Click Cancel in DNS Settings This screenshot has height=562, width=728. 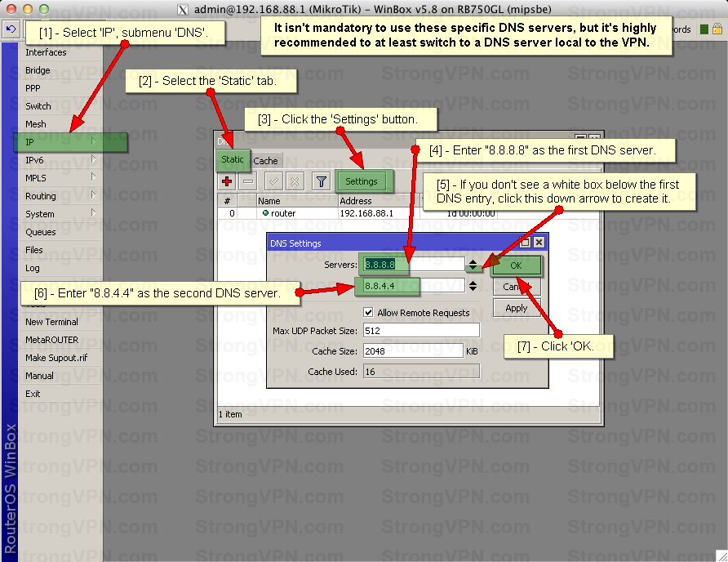point(517,287)
